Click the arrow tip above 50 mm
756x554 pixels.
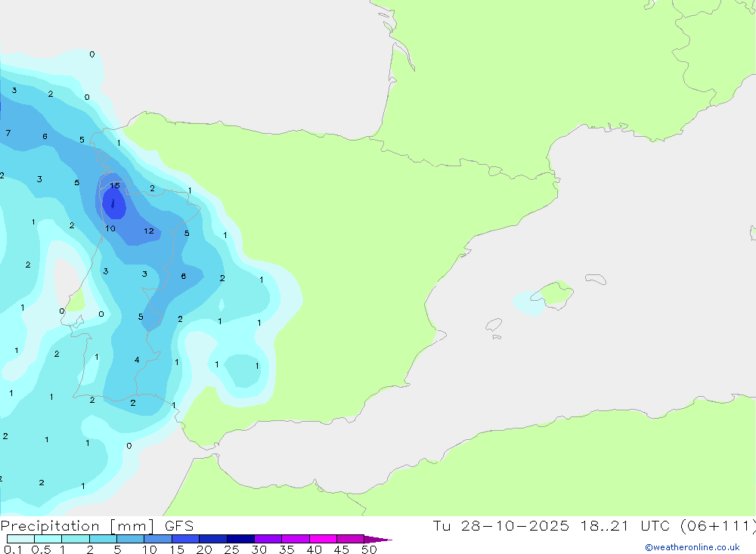tap(378, 539)
